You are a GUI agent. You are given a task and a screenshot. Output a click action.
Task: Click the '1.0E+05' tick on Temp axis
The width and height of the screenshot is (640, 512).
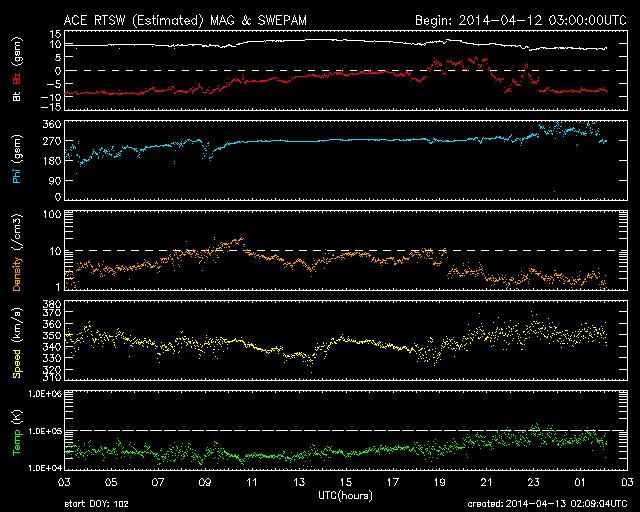(45, 431)
